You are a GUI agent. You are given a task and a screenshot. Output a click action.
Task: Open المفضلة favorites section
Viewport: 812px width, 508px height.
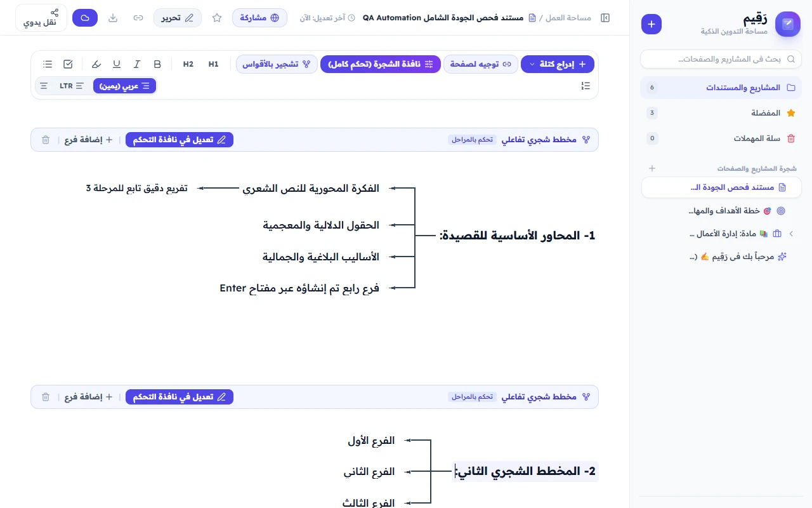pos(721,113)
